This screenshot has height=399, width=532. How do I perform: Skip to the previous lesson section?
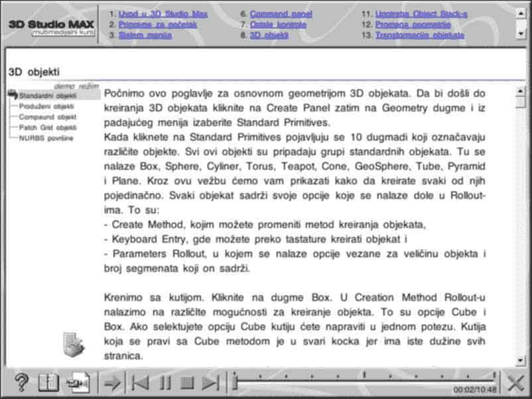pyautogui.click(x=140, y=382)
